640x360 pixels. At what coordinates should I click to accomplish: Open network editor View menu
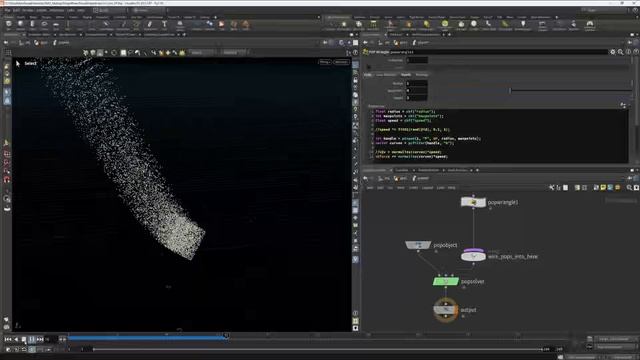[401, 188]
